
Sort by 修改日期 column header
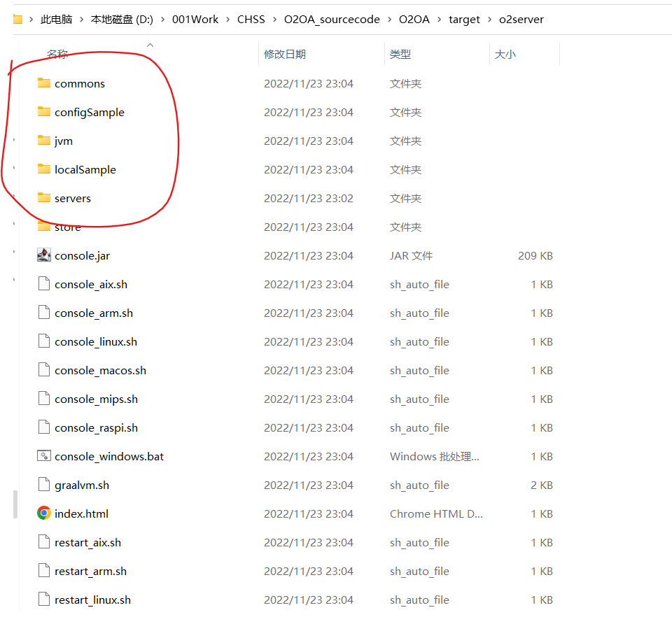click(285, 55)
